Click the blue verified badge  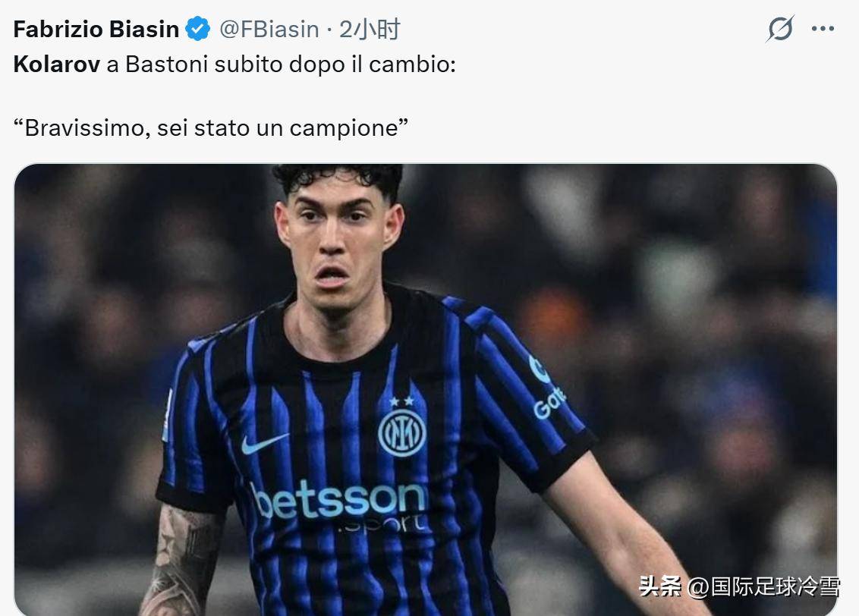198,29
